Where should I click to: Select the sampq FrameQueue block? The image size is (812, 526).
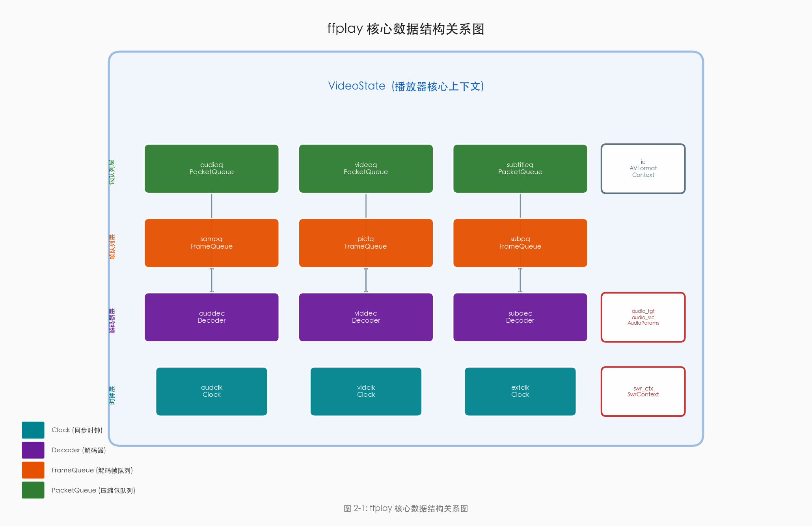coord(211,243)
